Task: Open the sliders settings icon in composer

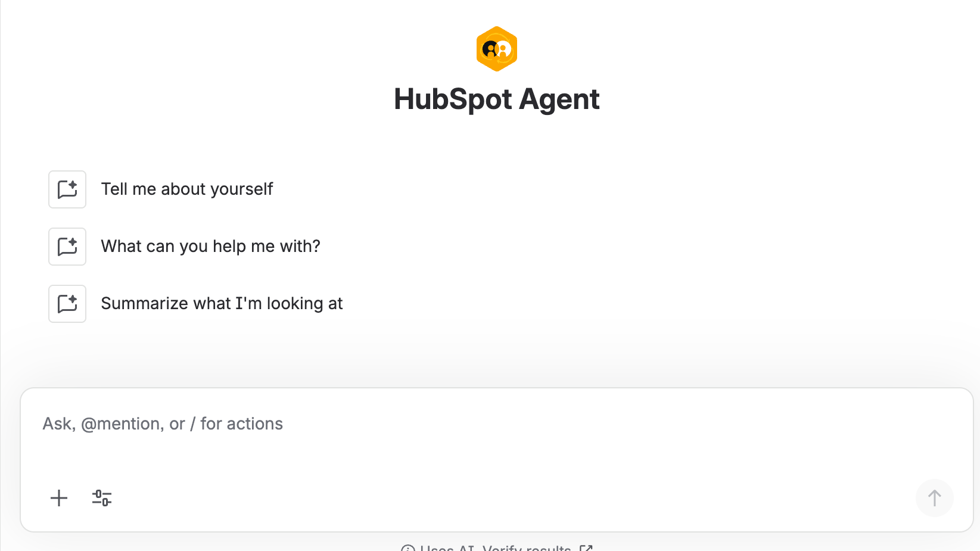Action: (102, 498)
